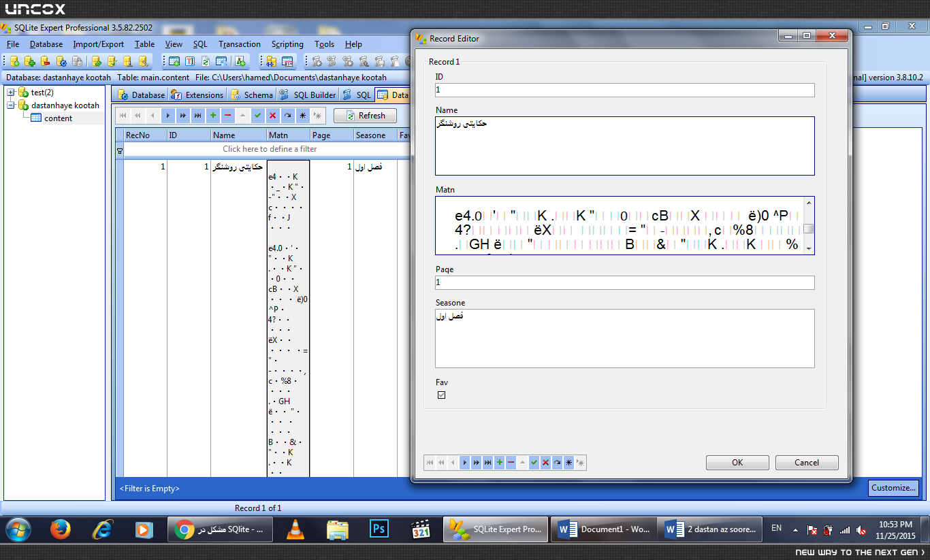The width and height of the screenshot is (930, 560).
Task: Click the remove database toolbar icon
Action: [x=45, y=61]
